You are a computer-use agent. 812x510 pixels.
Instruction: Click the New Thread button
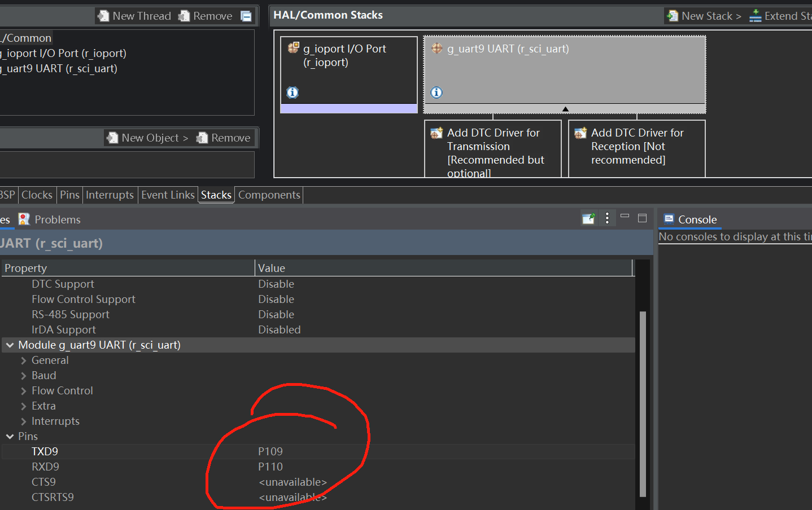(134, 16)
